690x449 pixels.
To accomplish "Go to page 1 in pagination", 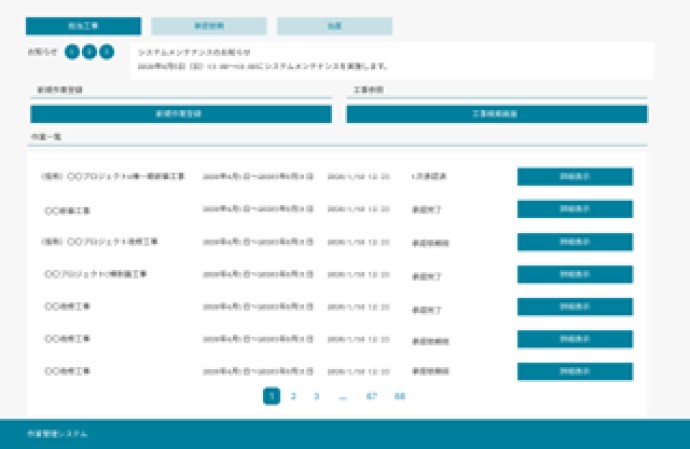I will 272,396.
